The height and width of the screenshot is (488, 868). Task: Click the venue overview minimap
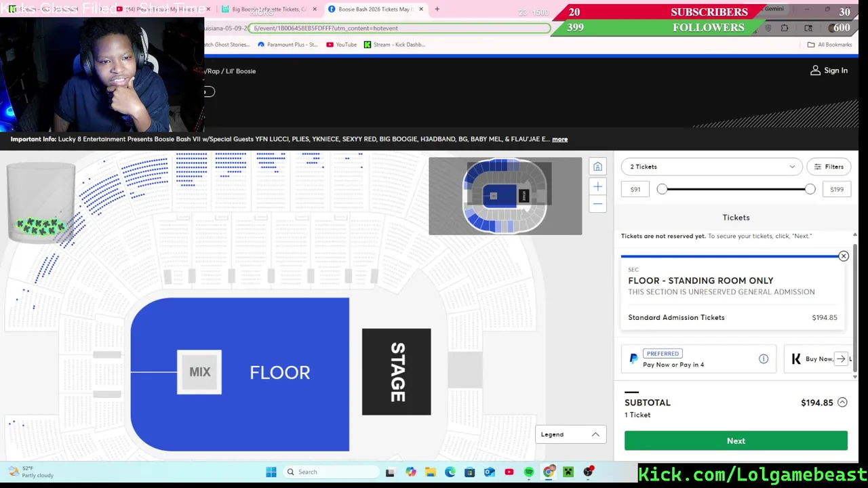click(x=505, y=196)
